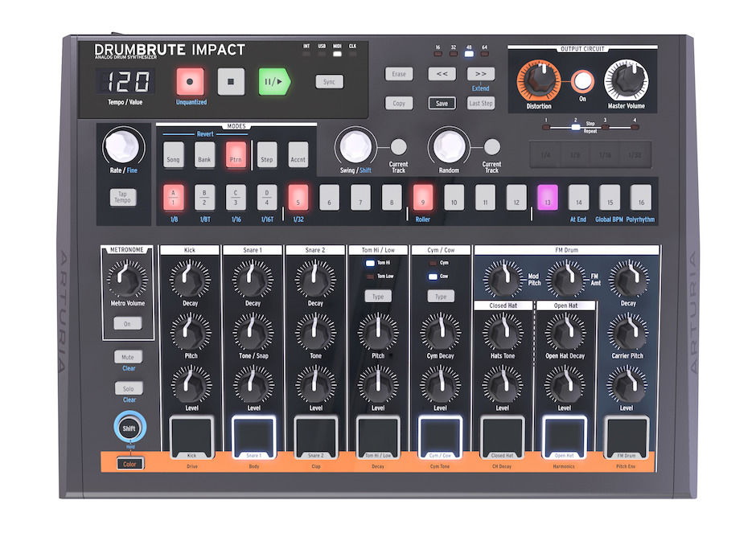Switch the Cym / Cow Type button
The height and width of the screenshot is (537, 756).
click(440, 297)
